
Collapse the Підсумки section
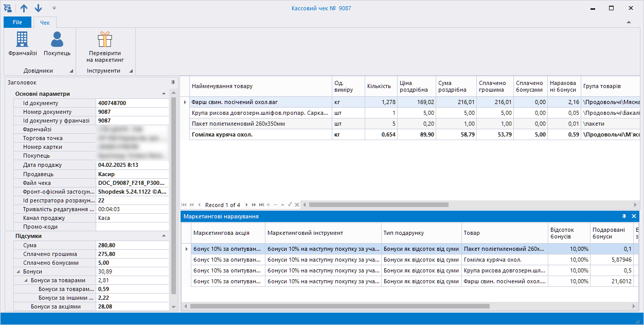click(164, 236)
